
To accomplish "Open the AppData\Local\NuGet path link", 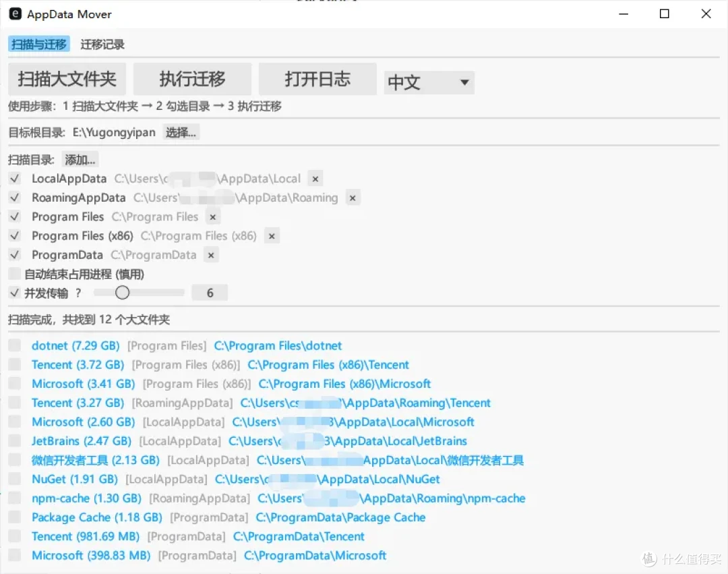I will click(x=327, y=479).
